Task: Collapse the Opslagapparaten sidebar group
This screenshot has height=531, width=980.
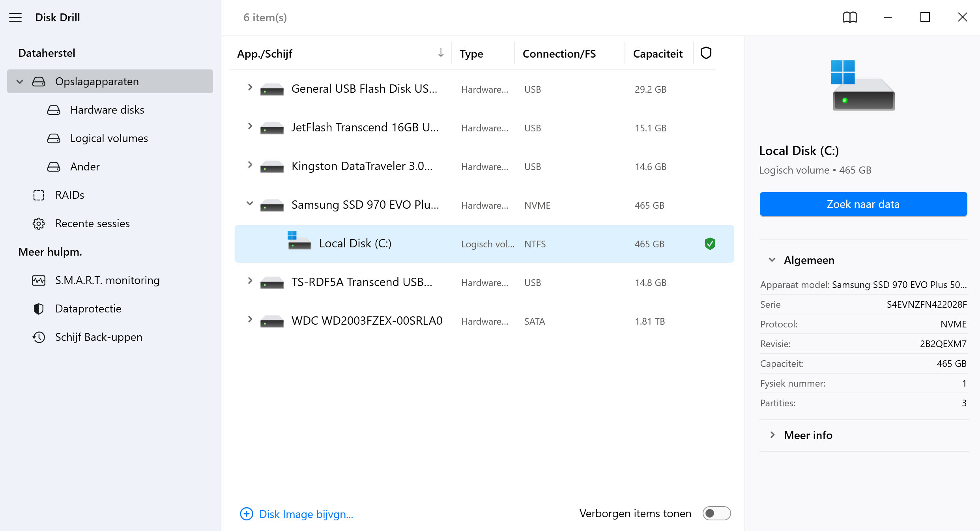Action: coord(19,82)
